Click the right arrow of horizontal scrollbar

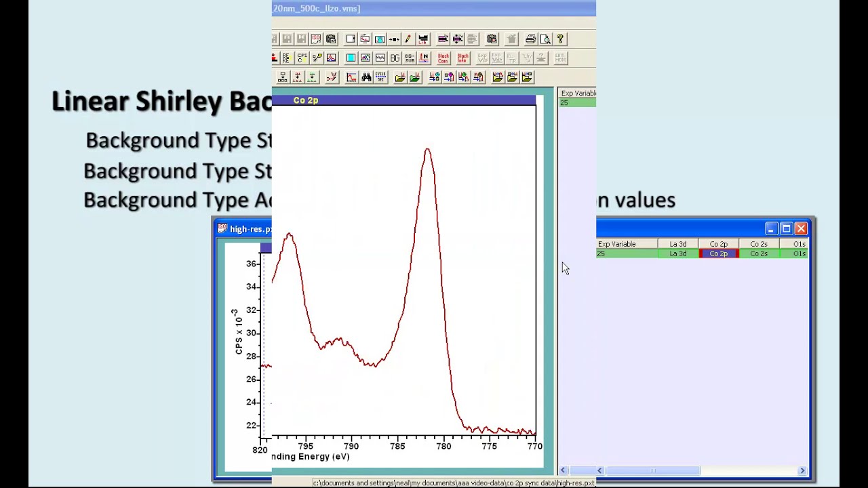coord(802,470)
